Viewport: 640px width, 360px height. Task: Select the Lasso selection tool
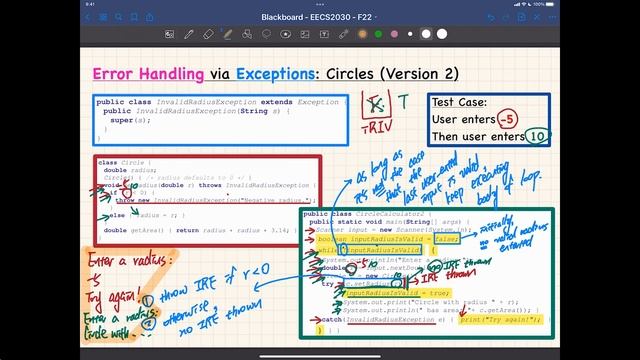point(266,34)
